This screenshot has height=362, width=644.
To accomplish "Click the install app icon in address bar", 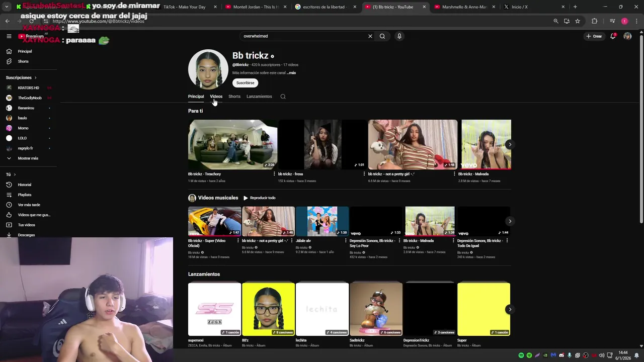I will click(567, 21).
